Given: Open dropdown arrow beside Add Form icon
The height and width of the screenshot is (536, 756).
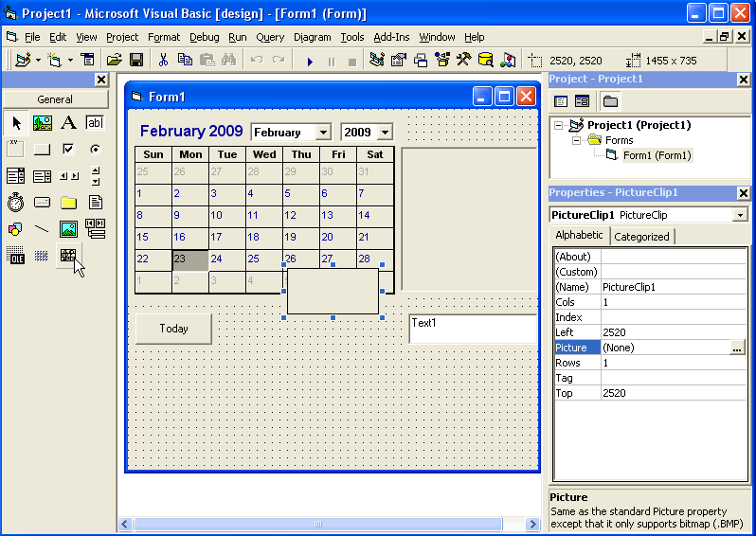Looking at the screenshot, I should click(70, 61).
